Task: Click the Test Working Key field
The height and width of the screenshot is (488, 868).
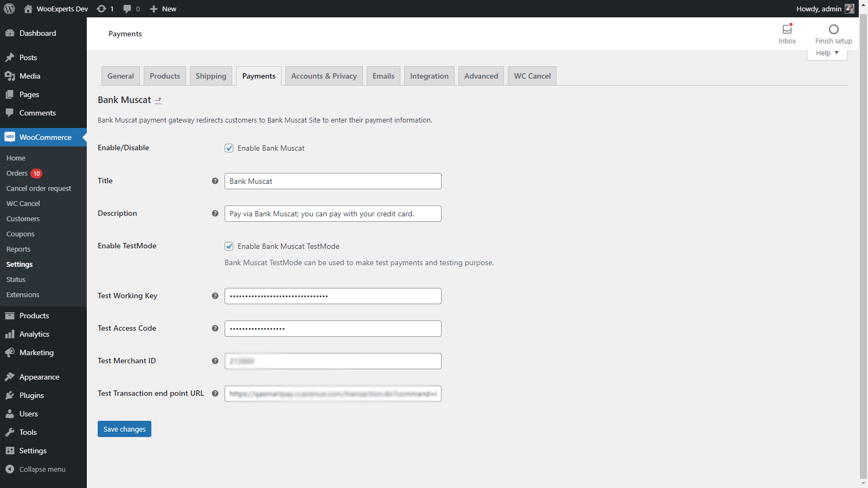Action: coord(333,296)
